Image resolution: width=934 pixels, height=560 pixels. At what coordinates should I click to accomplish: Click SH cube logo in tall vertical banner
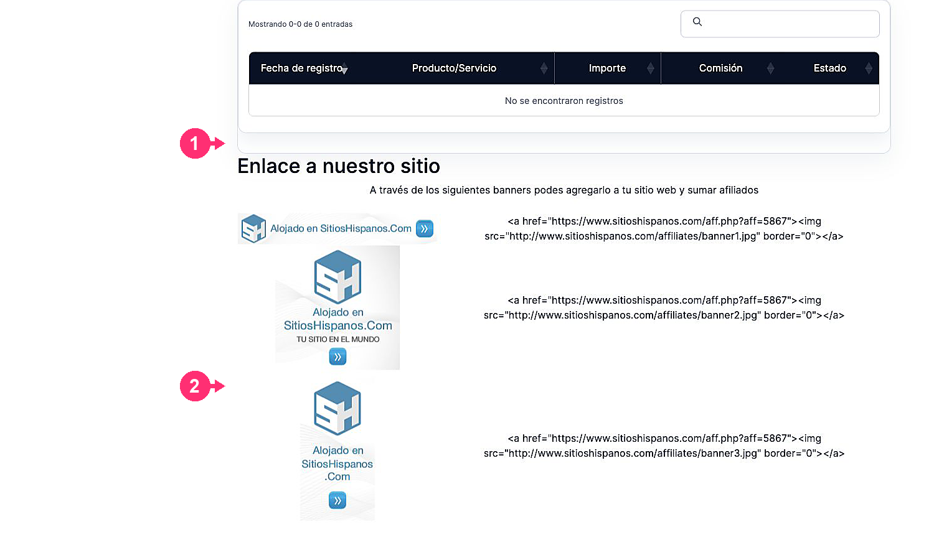337,408
